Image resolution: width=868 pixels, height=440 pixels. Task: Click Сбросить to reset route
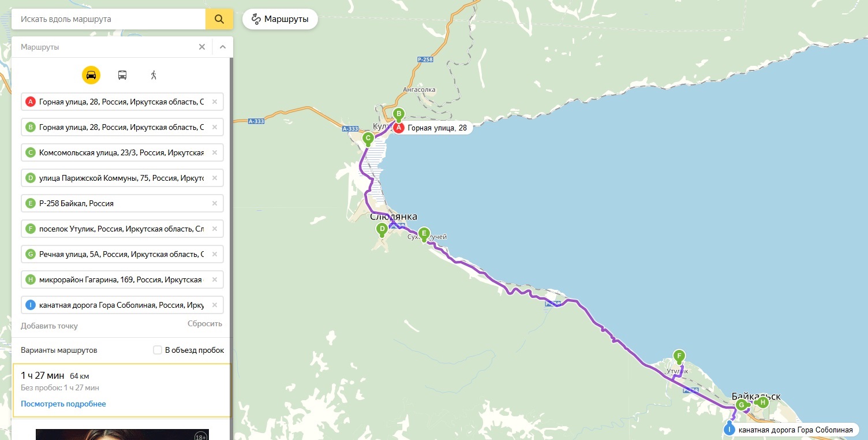(205, 323)
